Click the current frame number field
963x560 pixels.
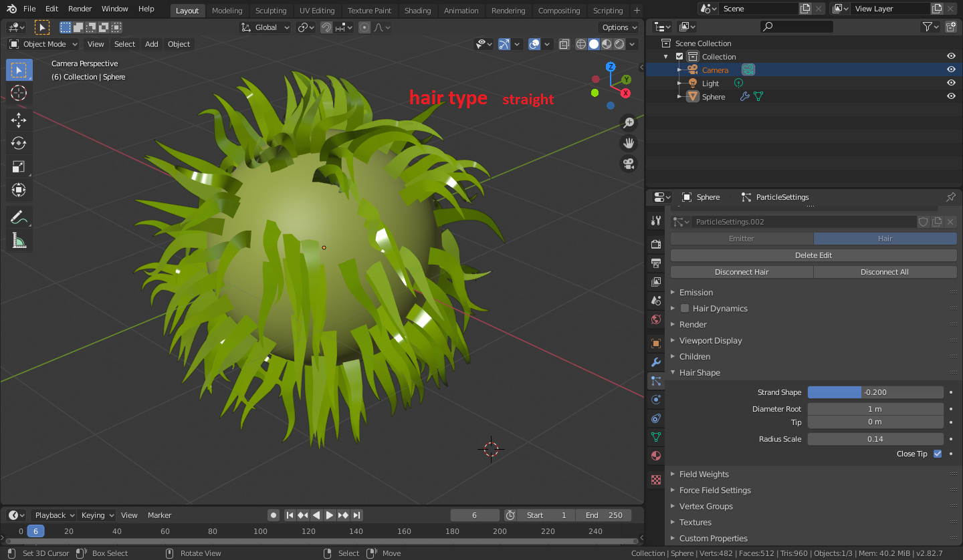[475, 515]
